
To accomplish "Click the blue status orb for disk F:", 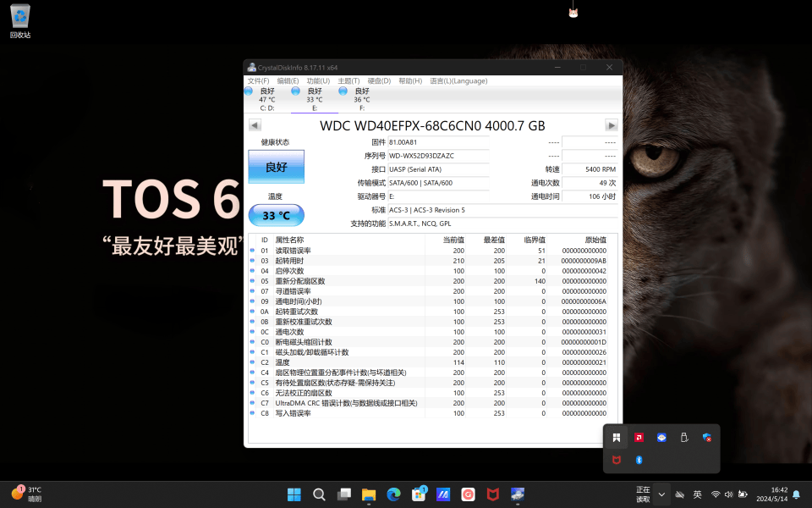I will click(343, 91).
